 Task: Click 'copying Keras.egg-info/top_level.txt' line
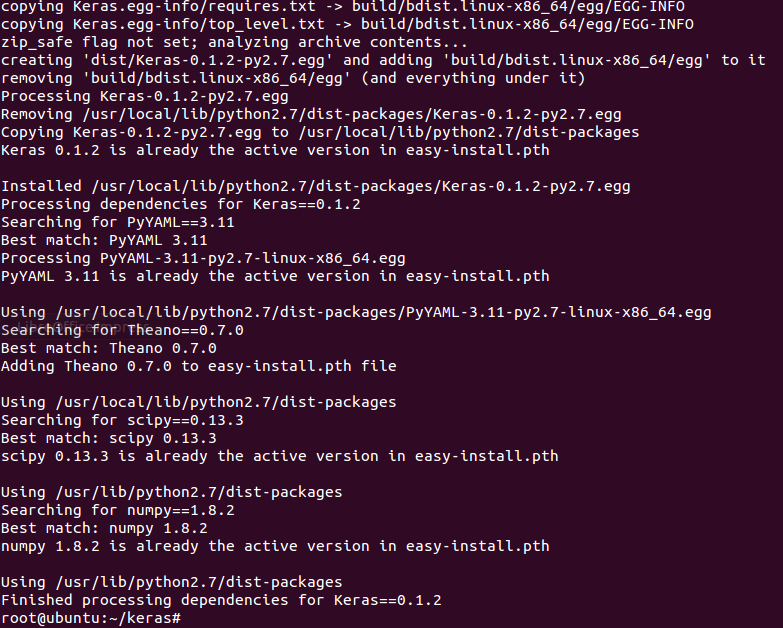tap(347, 25)
